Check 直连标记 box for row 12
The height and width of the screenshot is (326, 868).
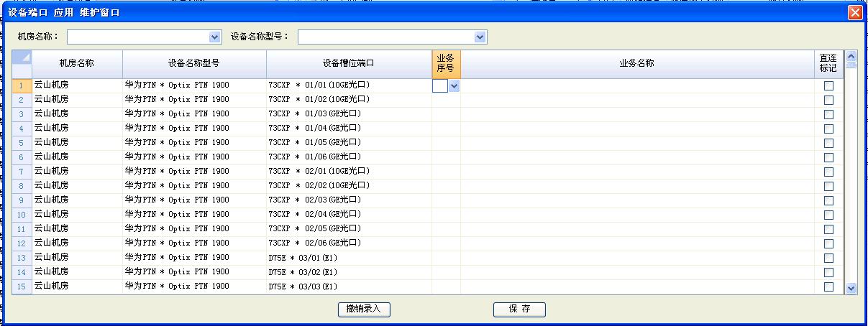pos(828,243)
